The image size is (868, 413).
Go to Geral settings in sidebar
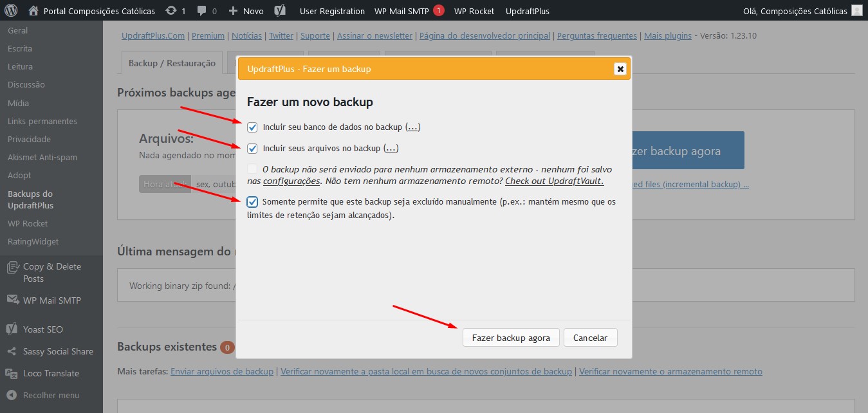pos(18,30)
